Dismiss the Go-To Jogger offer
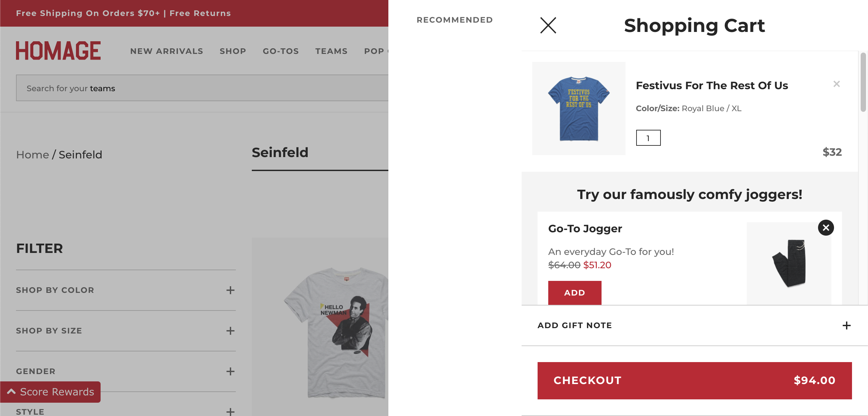The height and width of the screenshot is (416, 868). tap(826, 228)
